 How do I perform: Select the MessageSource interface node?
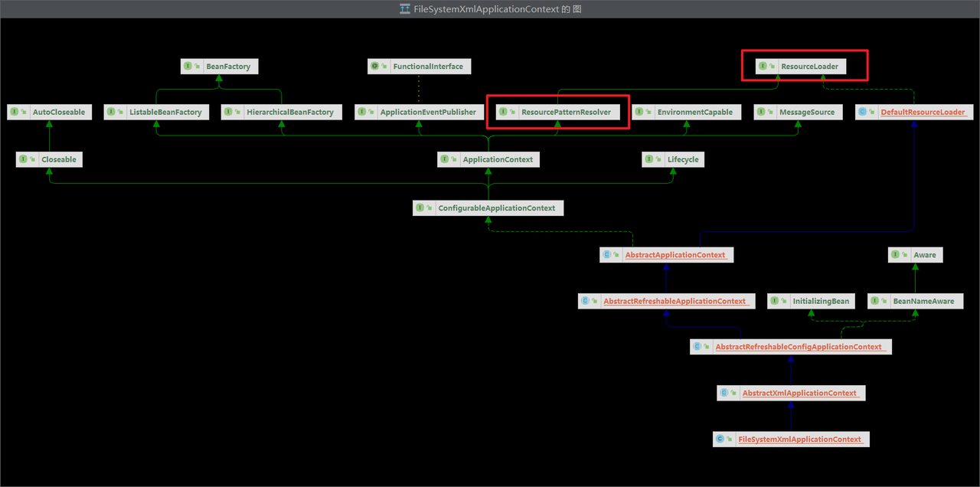point(799,112)
